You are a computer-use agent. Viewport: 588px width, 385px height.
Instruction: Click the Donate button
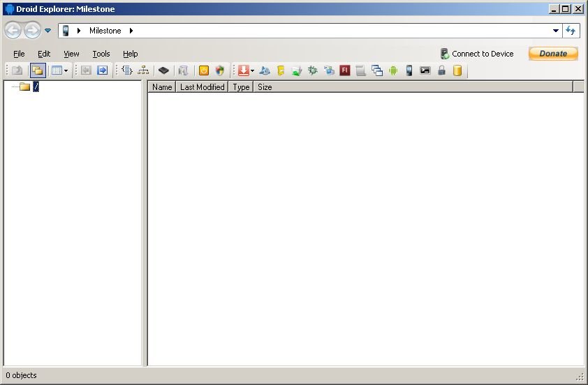tap(553, 54)
